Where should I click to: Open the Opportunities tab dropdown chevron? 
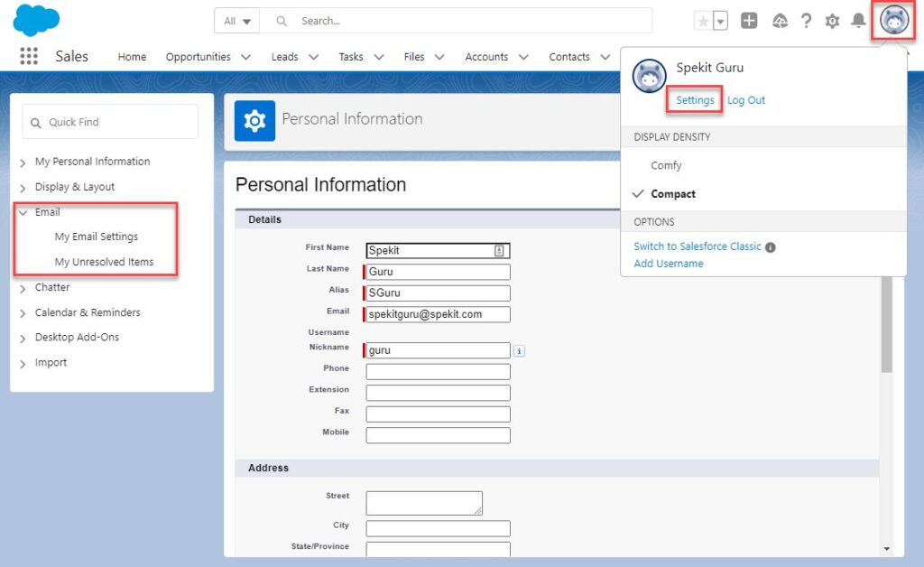245,57
